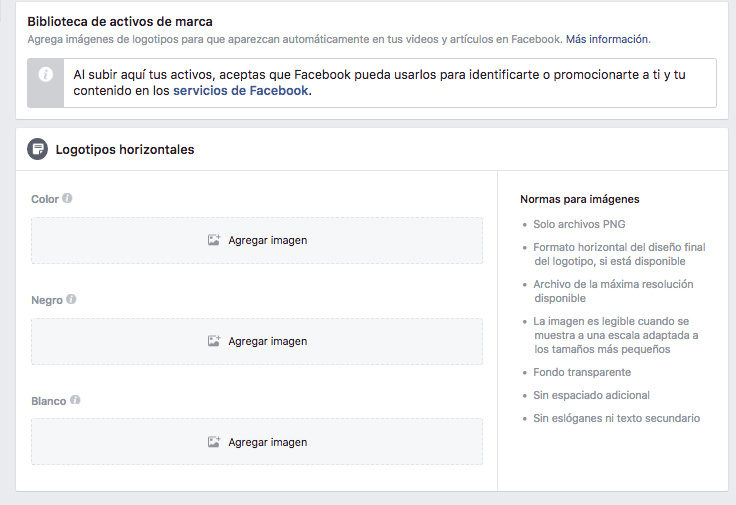This screenshot has height=505, width=736.
Task: Click the info icon in the notice banner
Action: [45, 75]
